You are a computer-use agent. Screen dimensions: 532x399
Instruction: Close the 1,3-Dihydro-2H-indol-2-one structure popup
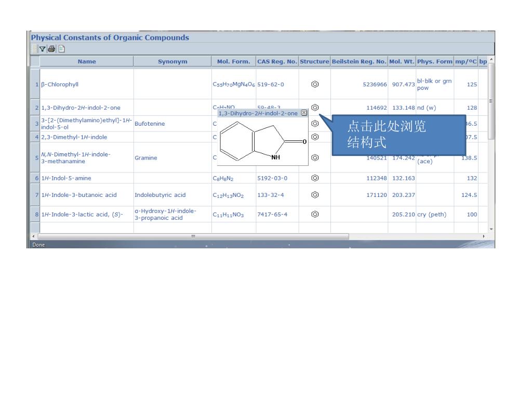pyautogui.click(x=304, y=113)
